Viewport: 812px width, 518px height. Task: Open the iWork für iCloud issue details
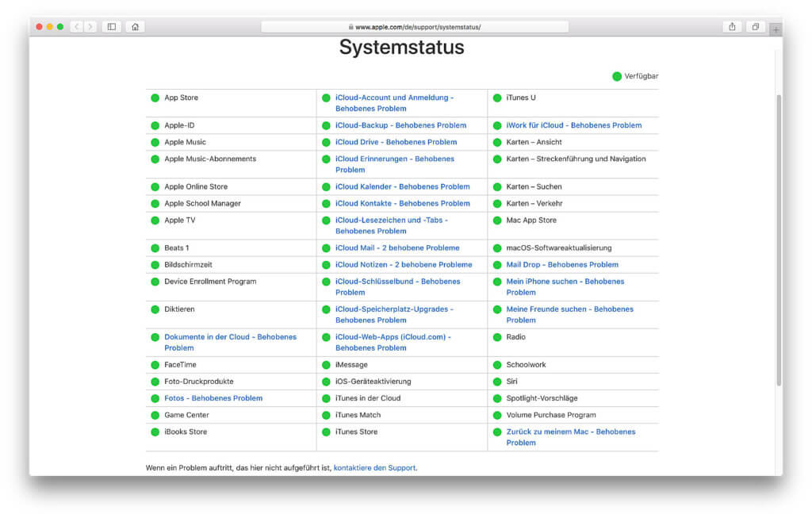(x=573, y=125)
